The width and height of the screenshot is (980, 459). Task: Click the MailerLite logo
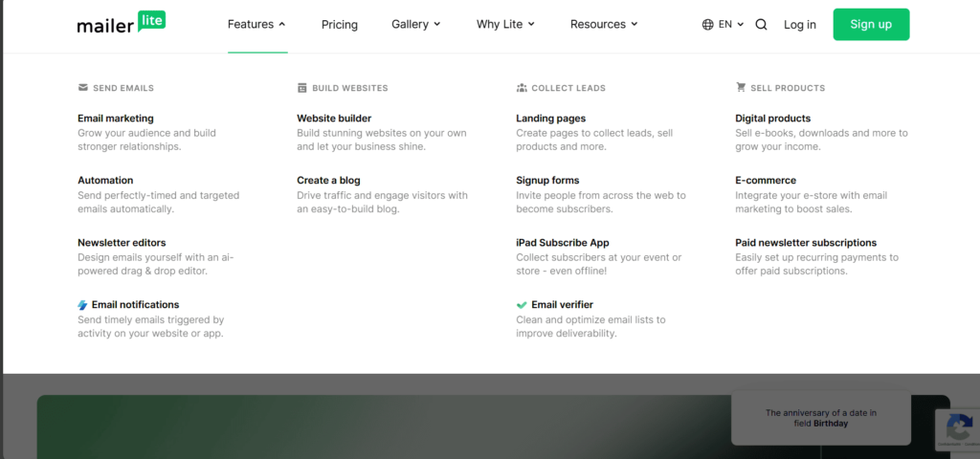[x=122, y=24]
